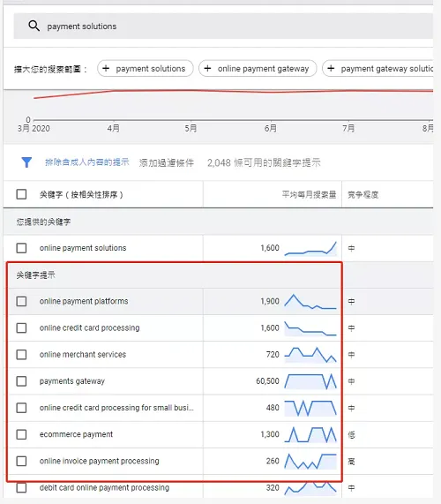441x504 pixels.
Task: Add the payment gateway solutions suggestion chip
Action: [x=377, y=69]
